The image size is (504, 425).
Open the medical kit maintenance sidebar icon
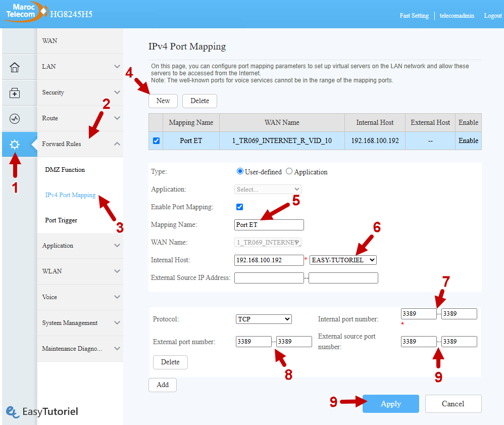pos(15,93)
